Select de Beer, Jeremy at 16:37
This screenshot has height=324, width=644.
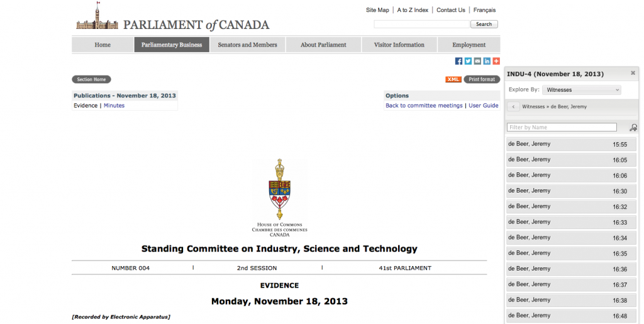[571, 284]
